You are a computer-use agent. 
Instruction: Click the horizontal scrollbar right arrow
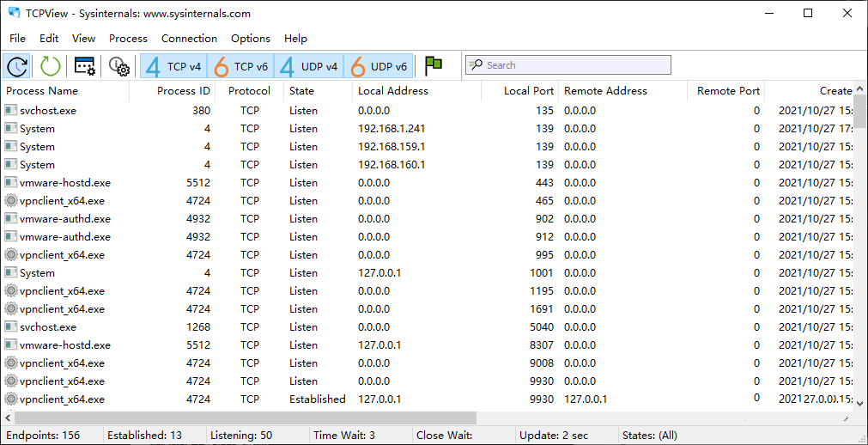point(847,418)
